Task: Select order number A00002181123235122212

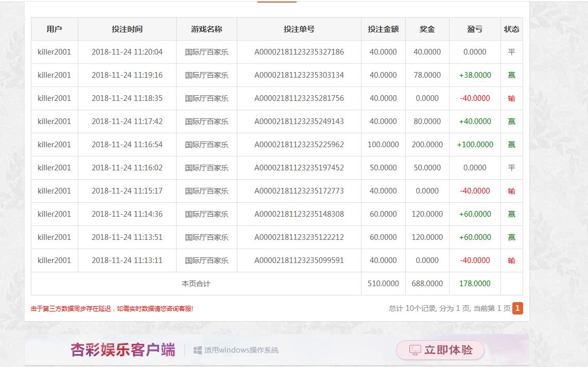Action: 299,237
